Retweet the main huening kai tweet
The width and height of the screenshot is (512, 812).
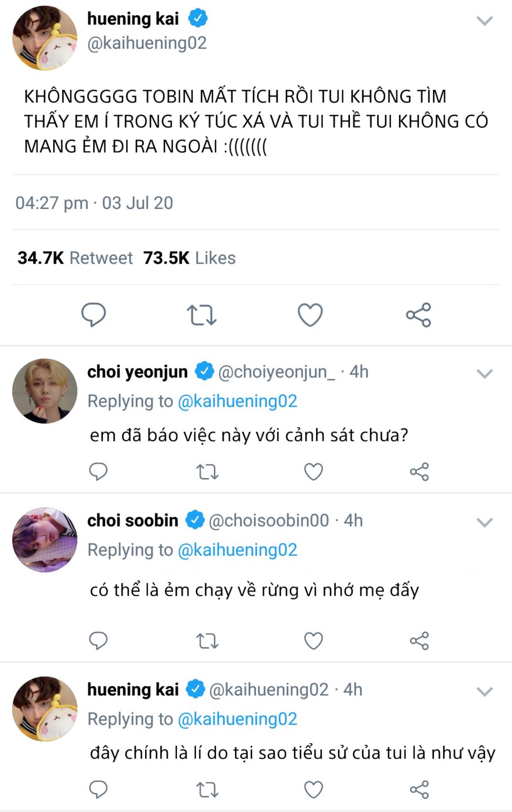click(201, 315)
